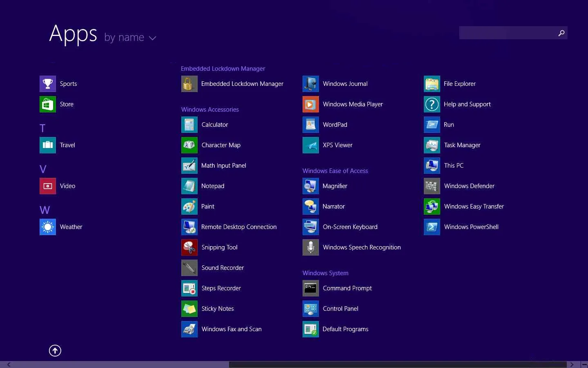
Task: Open the Default Programs icon
Action: pyautogui.click(x=311, y=329)
